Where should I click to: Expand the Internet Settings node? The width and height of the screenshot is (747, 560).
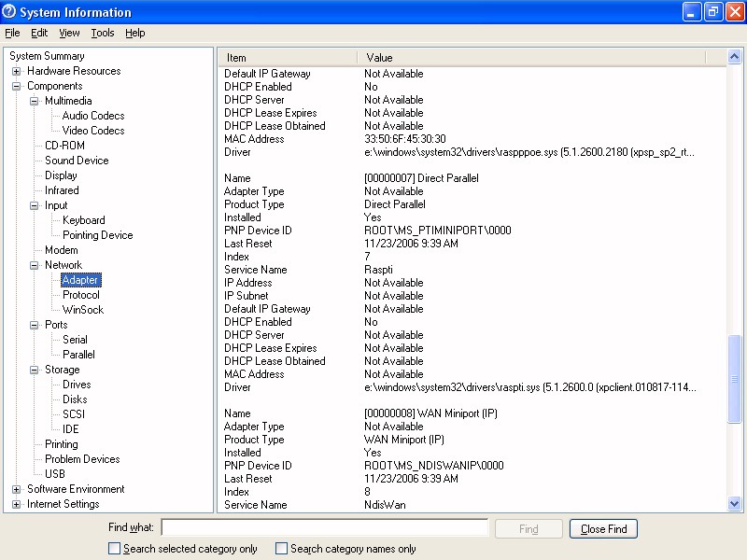(x=17, y=504)
